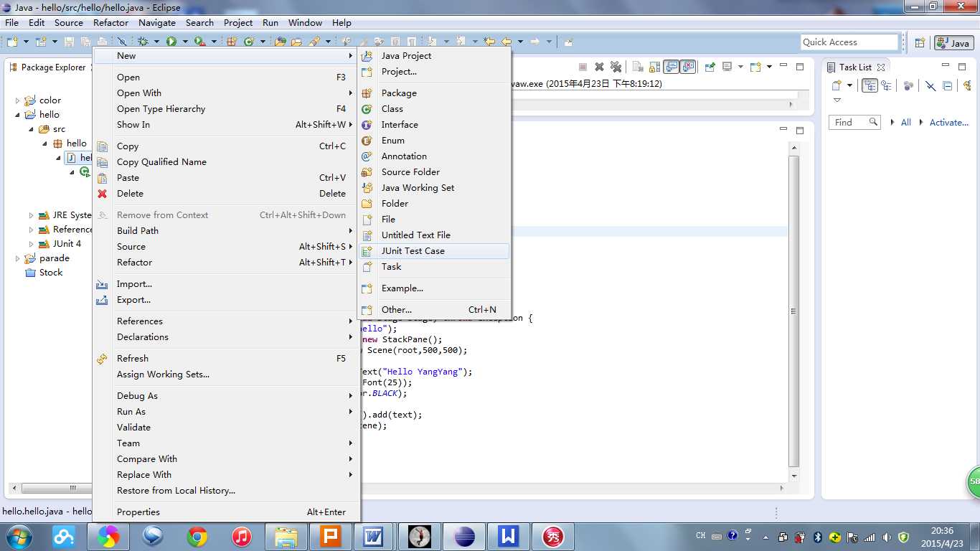Toggle Categorized presentation in Task List
The height and width of the screenshot is (551, 980).
pyautogui.click(x=870, y=85)
